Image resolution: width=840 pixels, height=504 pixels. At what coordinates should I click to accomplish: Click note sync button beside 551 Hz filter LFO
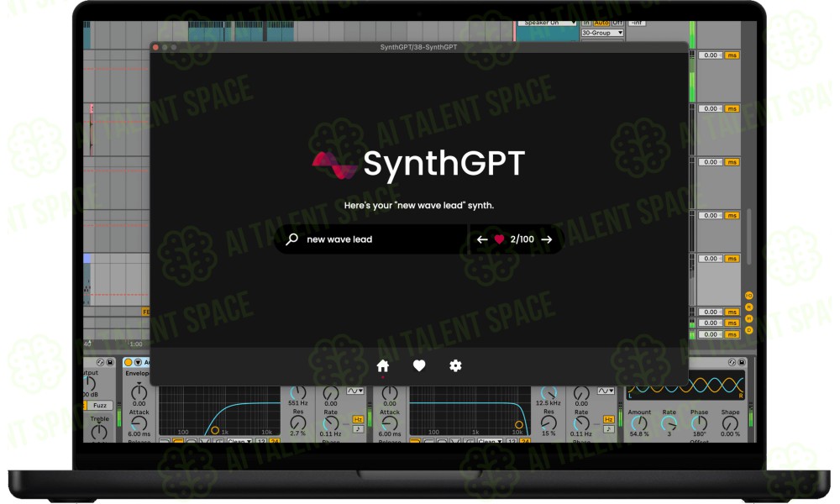click(358, 429)
